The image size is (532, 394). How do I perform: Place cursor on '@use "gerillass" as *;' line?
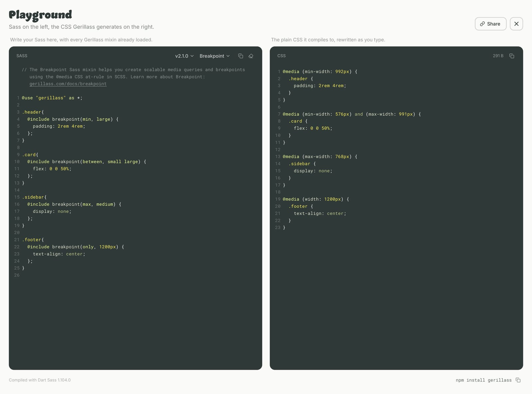(52, 98)
